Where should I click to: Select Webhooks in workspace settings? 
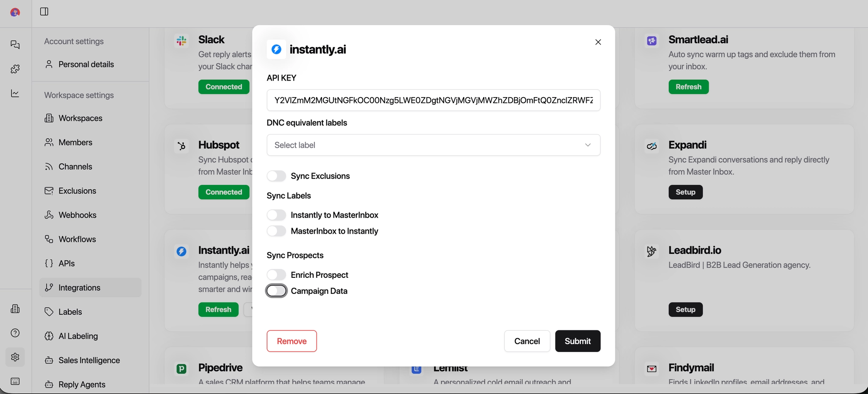coord(77,215)
